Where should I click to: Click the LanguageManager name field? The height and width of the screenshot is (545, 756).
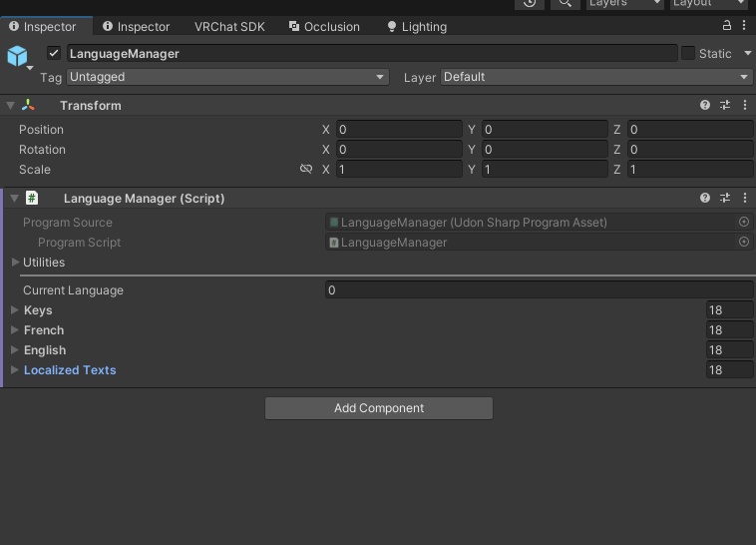click(372, 53)
